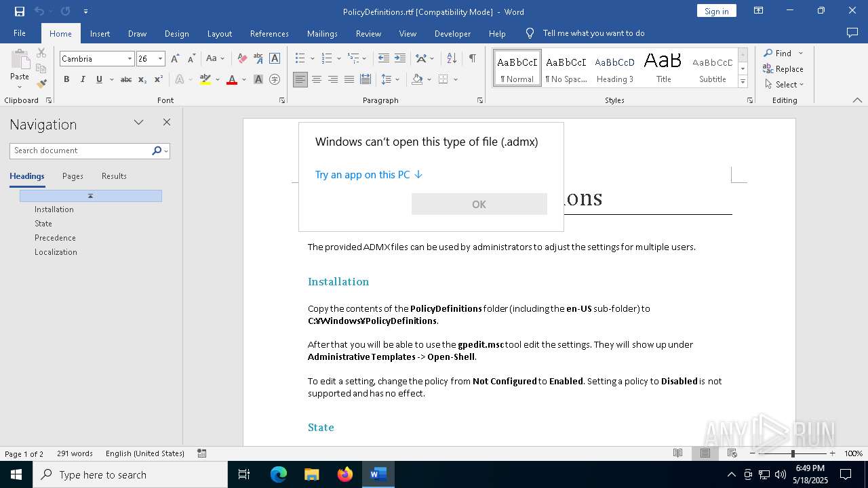Open File Explorer from the taskbar
Screen dimensions: 868x488
[x=312, y=474]
